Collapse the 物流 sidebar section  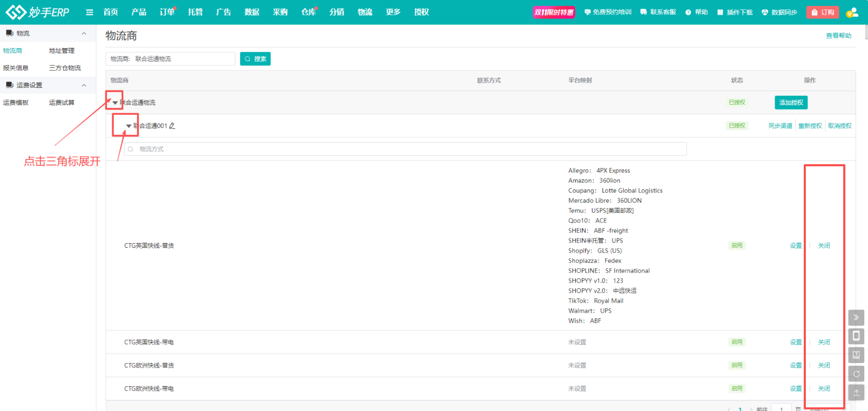84,33
